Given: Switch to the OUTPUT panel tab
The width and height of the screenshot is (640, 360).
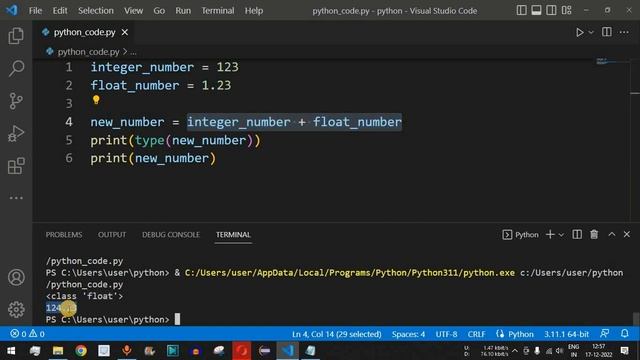Looking at the screenshot, I should (x=112, y=235).
